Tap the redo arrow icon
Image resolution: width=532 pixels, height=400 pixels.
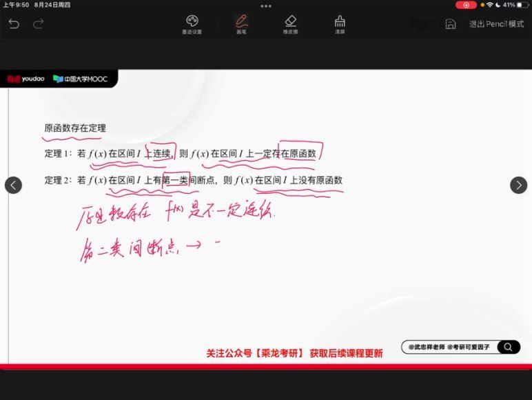pyautogui.click(x=39, y=23)
